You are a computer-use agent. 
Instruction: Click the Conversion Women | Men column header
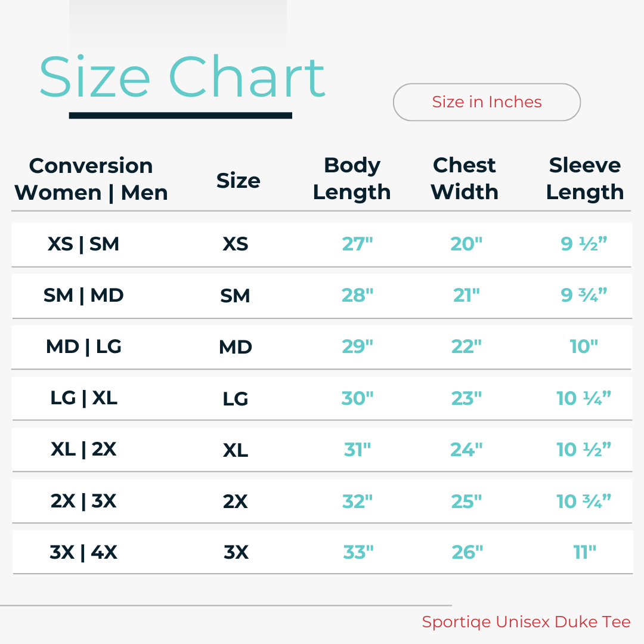click(x=91, y=179)
